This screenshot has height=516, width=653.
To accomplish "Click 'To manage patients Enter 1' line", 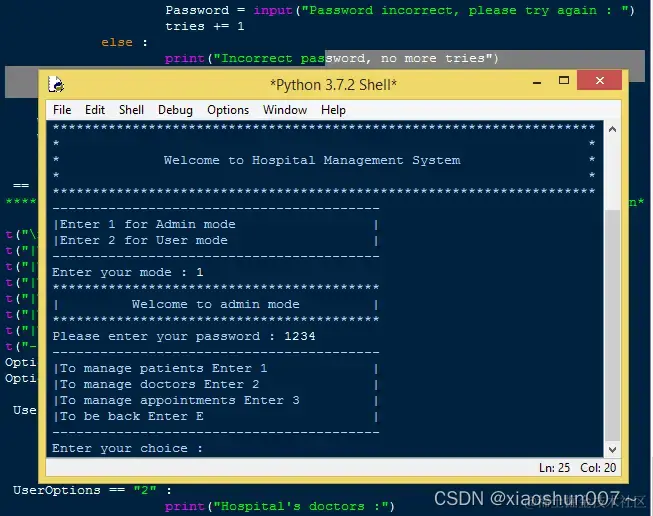I will point(163,369).
